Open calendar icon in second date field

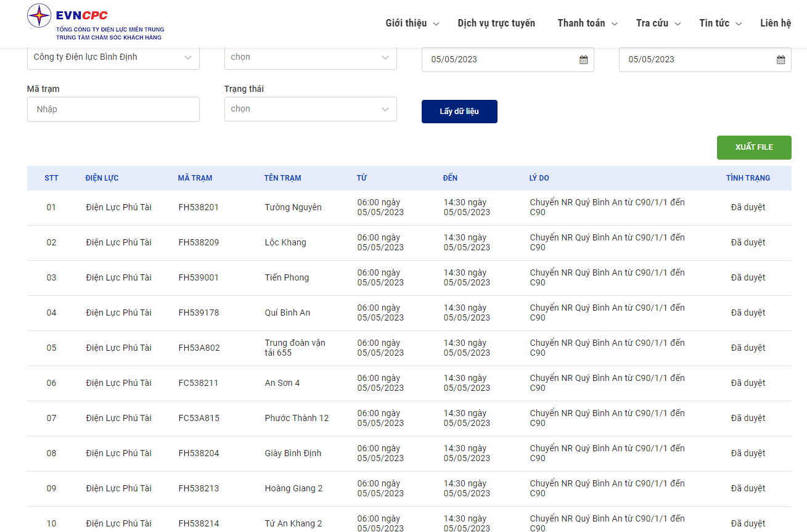pyautogui.click(x=780, y=60)
